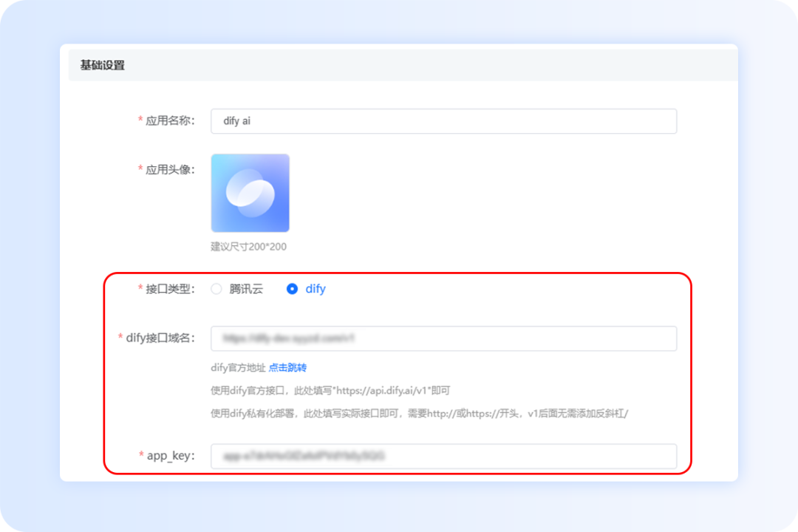The width and height of the screenshot is (798, 532).
Task: Select the 腾讯云 interface type radio button
Action: point(216,289)
